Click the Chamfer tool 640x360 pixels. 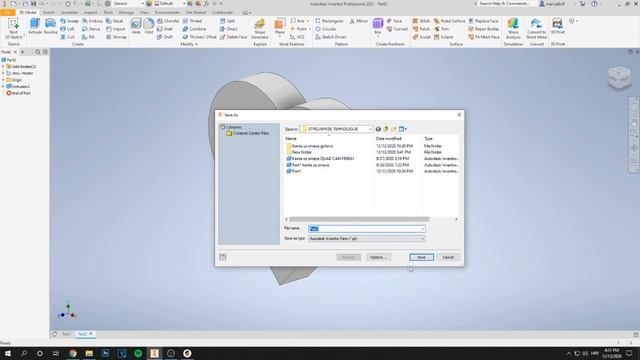pos(168,21)
